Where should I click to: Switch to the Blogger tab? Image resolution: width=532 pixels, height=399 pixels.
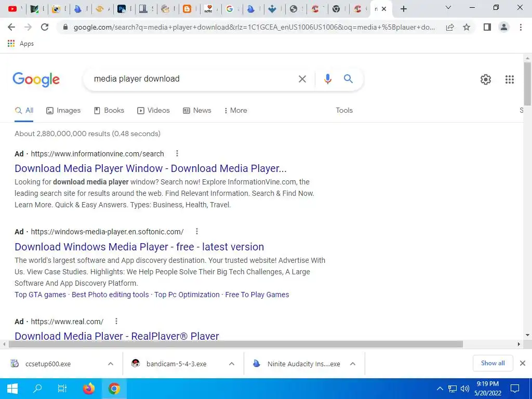pyautogui.click(x=187, y=9)
